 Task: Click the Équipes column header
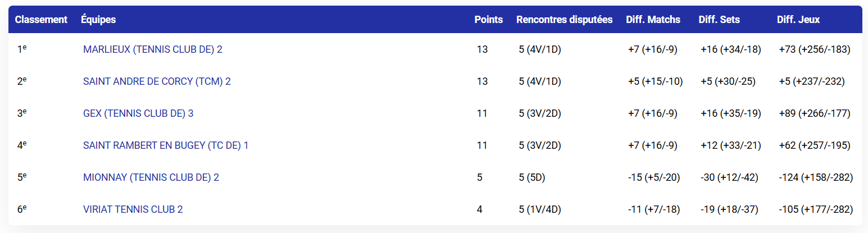click(x=98, y=20)
